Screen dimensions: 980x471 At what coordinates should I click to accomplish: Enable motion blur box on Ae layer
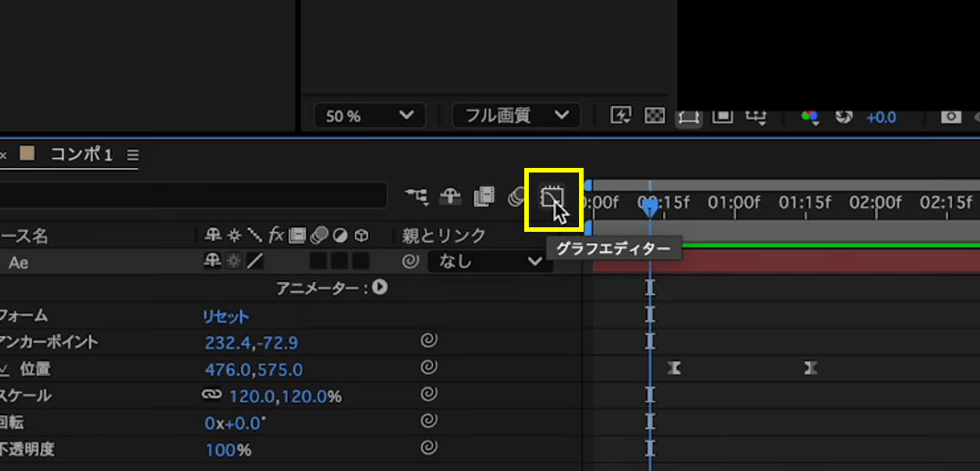[x=319, y=261]
